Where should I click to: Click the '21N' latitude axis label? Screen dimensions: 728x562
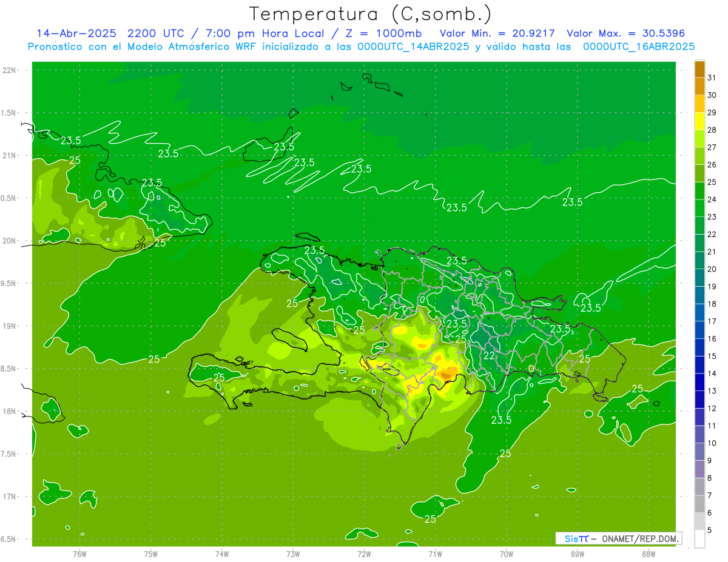coord(10,155)
